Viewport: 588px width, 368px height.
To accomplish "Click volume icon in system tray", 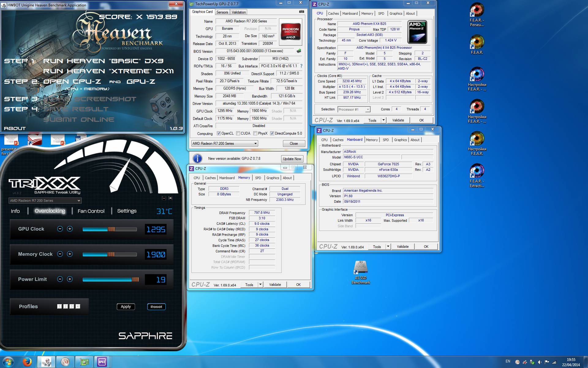I will [x=540, y=362].
